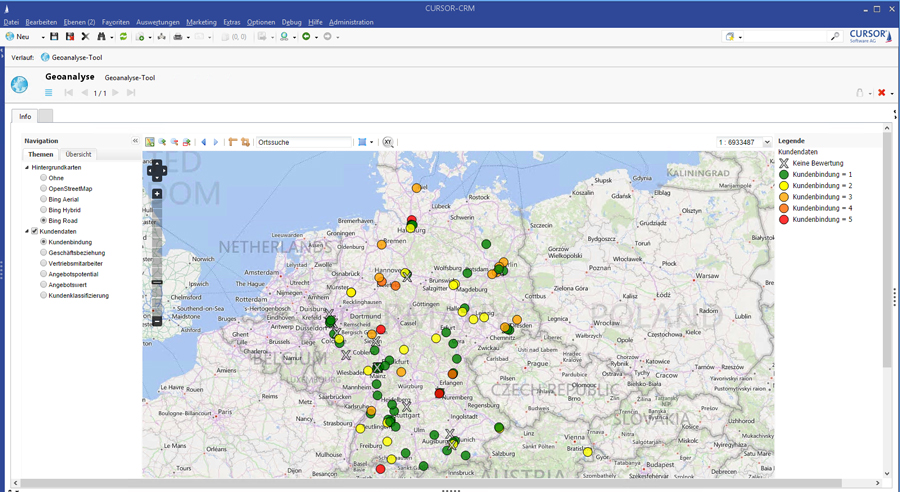This screenshot has width=900, height=492.
Task: Zoom in with the map plus button
Action: [x=157, y=194]
